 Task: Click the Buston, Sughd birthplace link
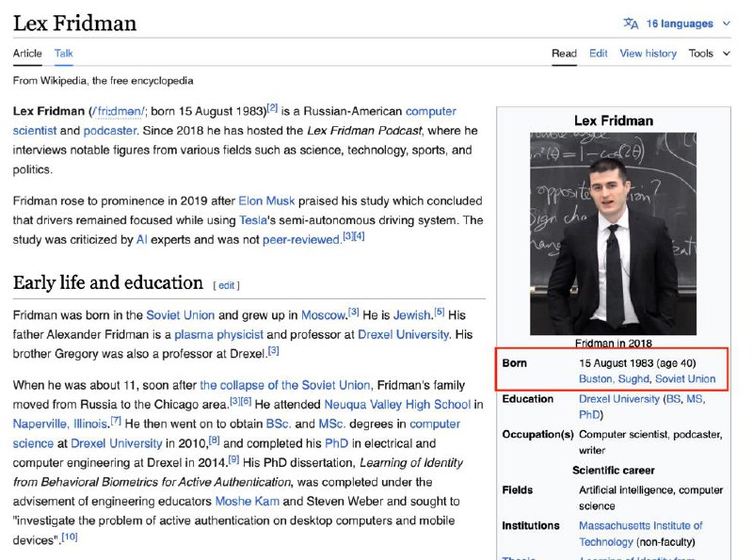[x=615, y=379]
